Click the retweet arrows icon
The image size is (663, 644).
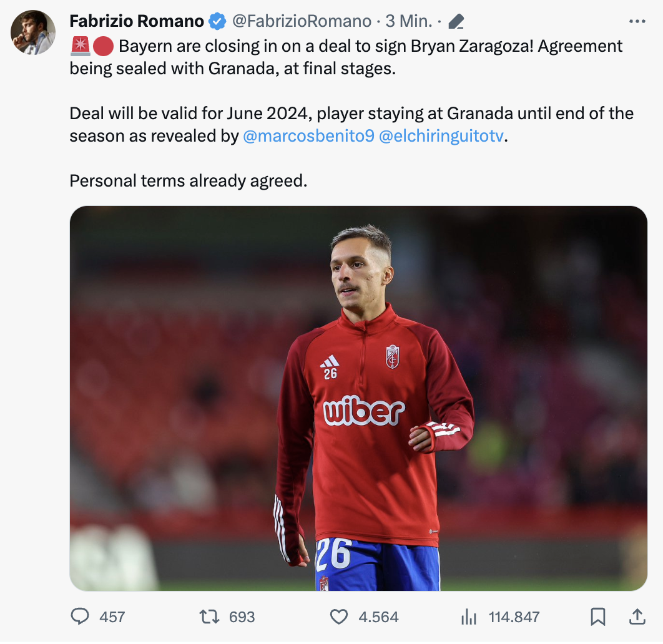pyautogui.click(x=209, y=617)
